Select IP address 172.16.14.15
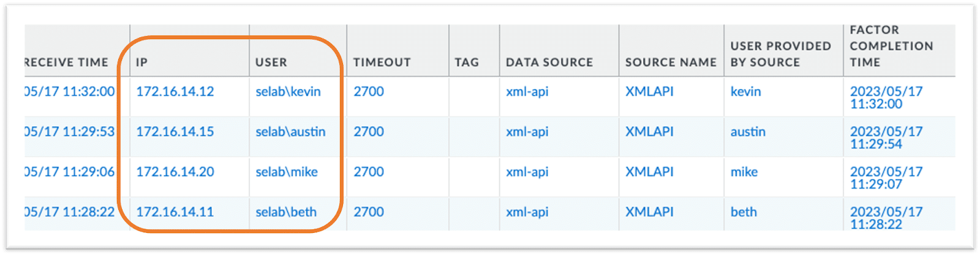Image resolution: width=980 pixels, height=255 pixels. (x=175, y=131)
